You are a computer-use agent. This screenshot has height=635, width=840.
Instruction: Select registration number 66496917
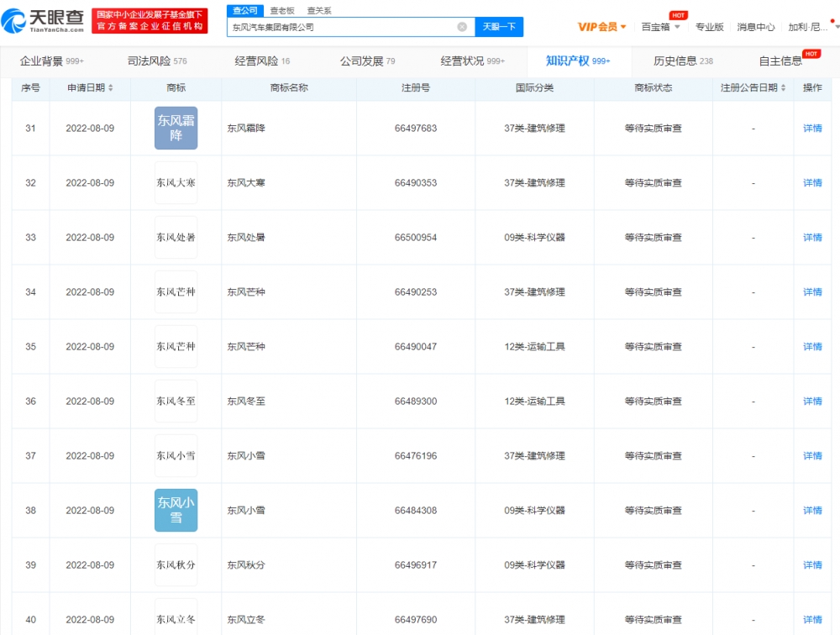(x=416, y=564)
